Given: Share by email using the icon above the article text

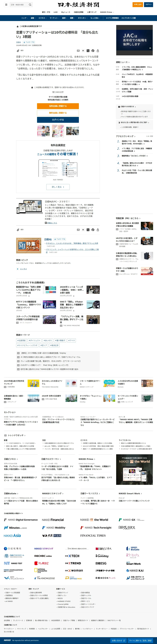Looking at the screenshot, I should [78, 51].
